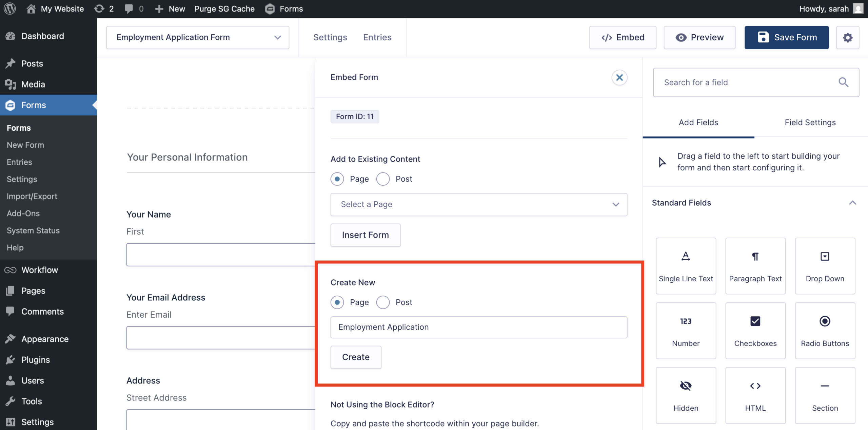Open the Select a Page dropdown
This screenshot has height=430, width=868.
pos(478,204)
